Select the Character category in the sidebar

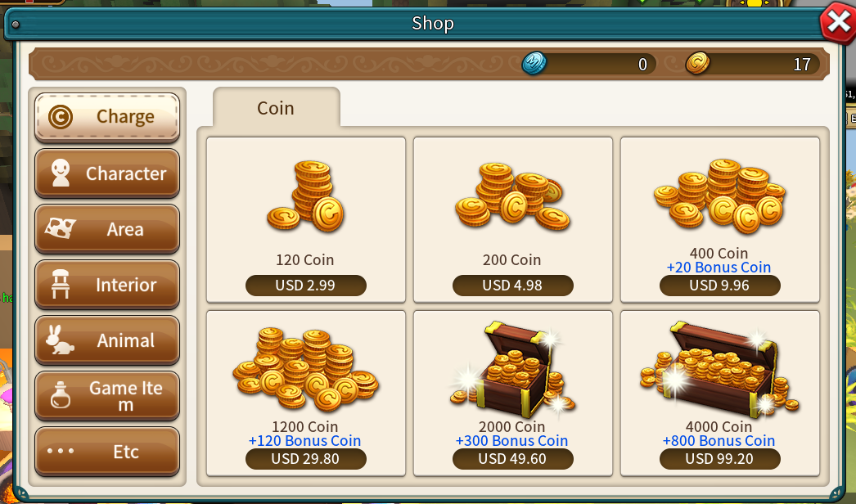(x=107, y=173)
